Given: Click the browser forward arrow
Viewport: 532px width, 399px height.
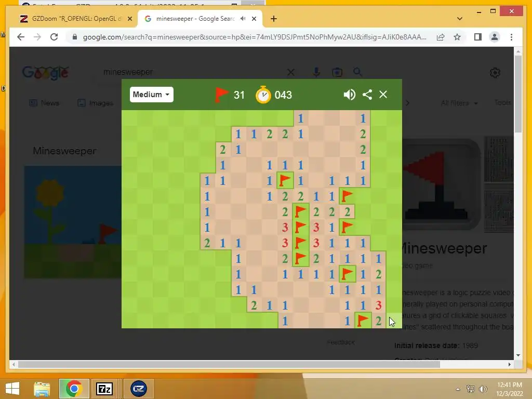Looking at the screenshot, I should [x=37, y=37].
